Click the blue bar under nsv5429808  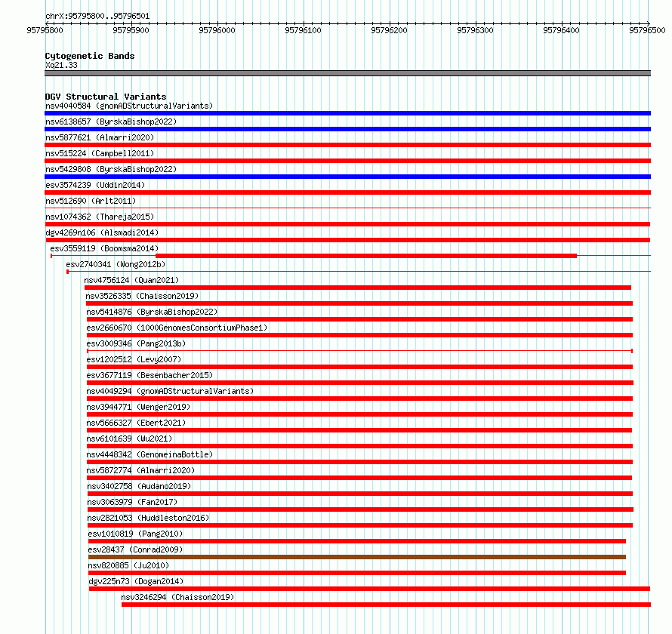point(347,177)
